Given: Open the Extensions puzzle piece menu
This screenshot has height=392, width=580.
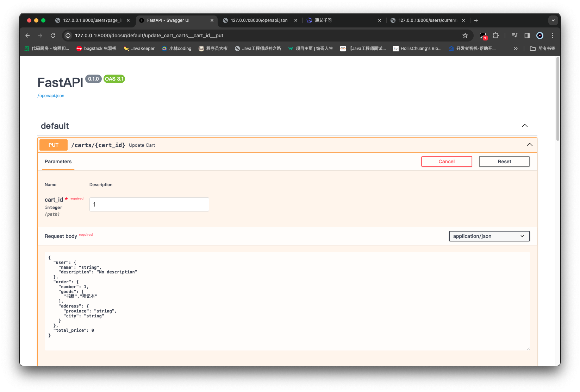Looking at the screenshot, I should (x=496, y=36).
